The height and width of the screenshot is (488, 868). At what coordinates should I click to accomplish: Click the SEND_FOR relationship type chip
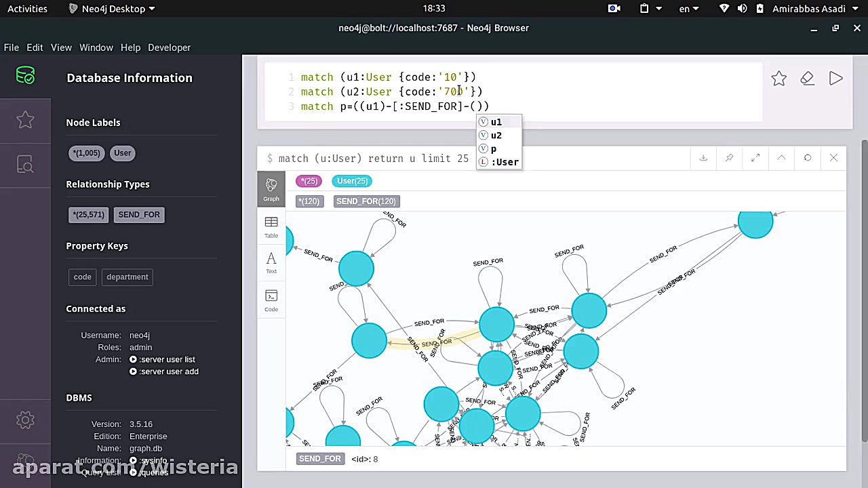tap(139, 215)
